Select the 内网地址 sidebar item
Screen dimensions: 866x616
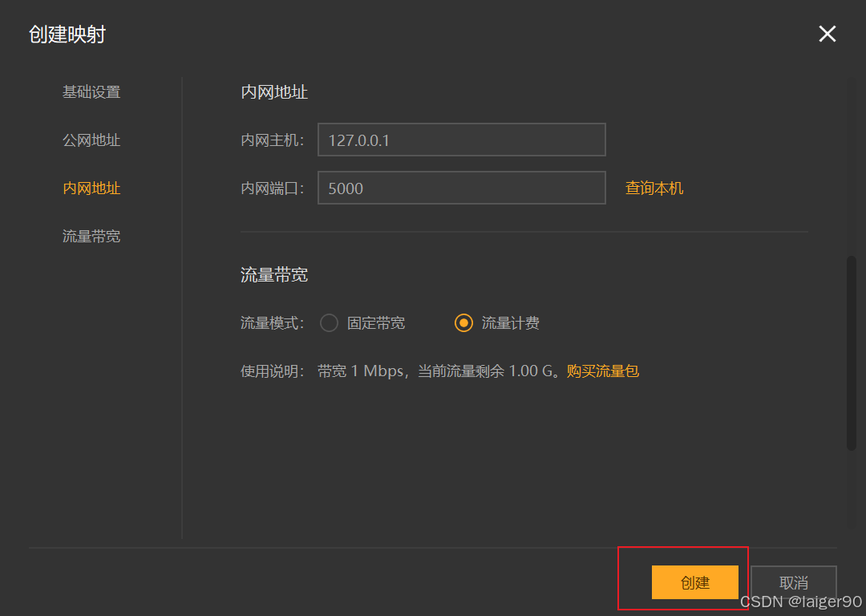pyautogui.click(x=91, y=188)
